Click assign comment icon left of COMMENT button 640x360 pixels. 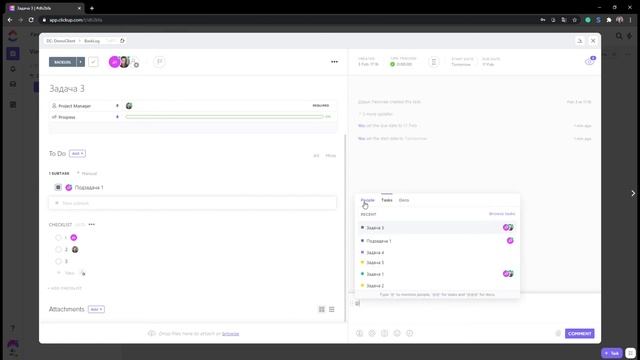[558, 333]
